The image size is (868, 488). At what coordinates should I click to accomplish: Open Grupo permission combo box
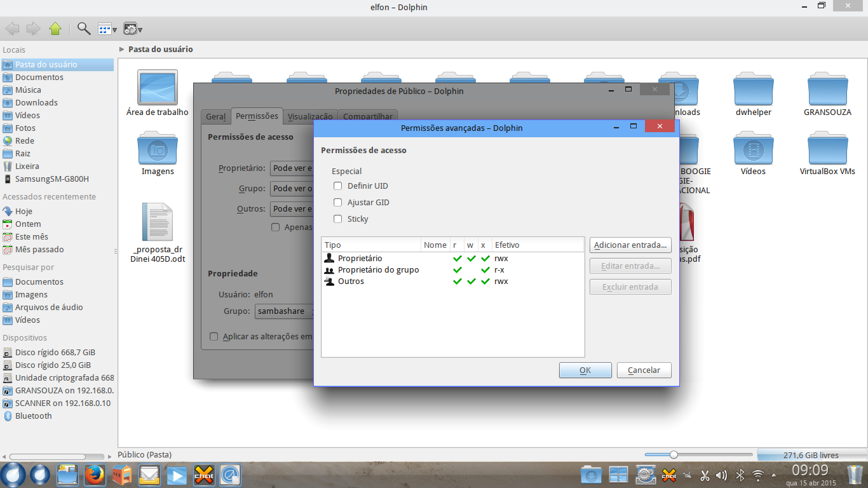point(292,189)
